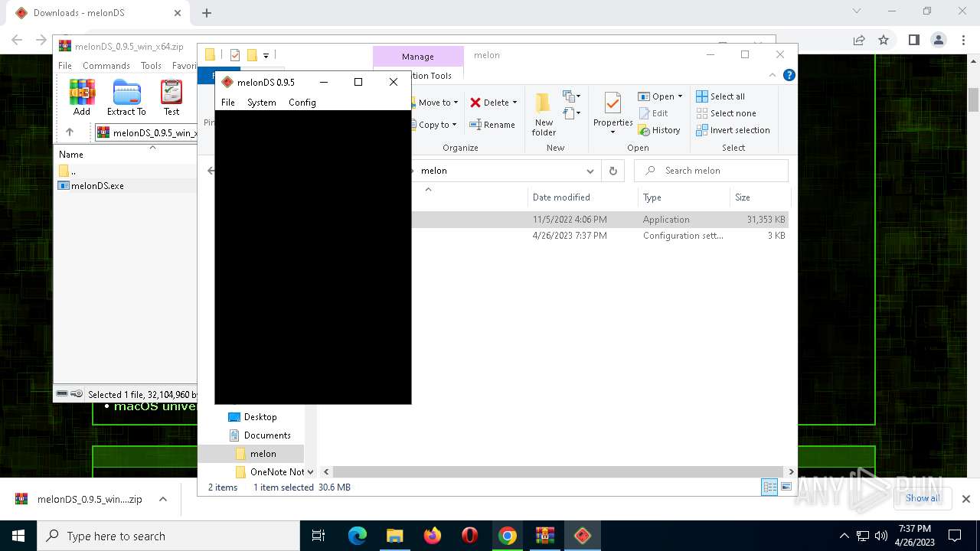Click the Edit ribbon button
This screenshot has width=980, height=551.
pyautogui.click(x=653, y=113)
